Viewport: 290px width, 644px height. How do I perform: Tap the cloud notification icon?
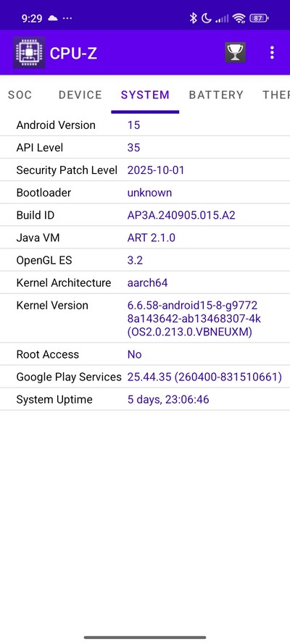coord(53,18)
